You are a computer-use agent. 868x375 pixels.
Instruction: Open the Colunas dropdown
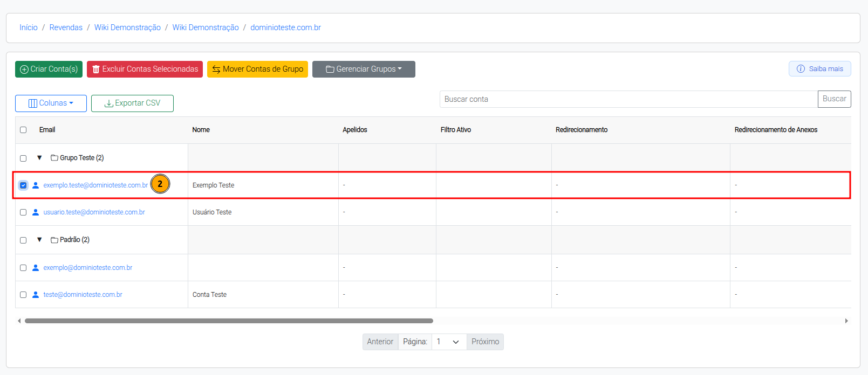(x=51, y=103)
